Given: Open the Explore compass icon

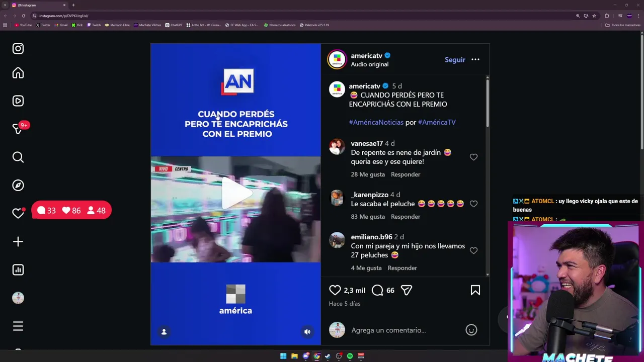Looking at the screenshot, I should 18,186.
